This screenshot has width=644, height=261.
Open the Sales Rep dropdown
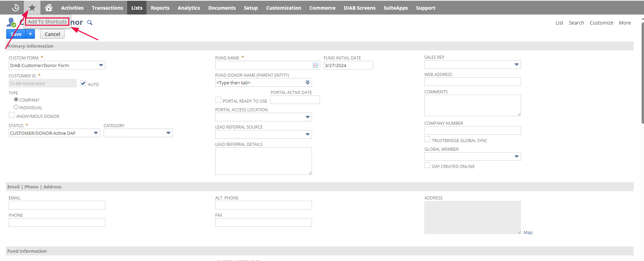point(516,65)
